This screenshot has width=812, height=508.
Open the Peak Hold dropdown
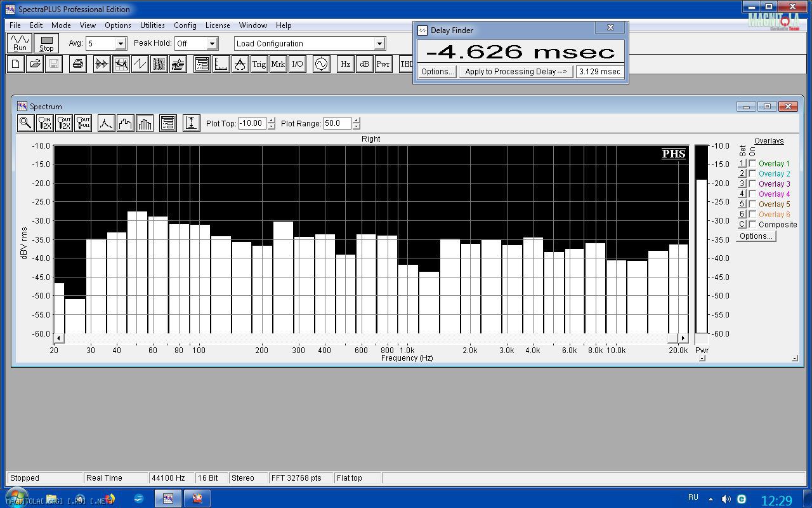tap(212, 44)
